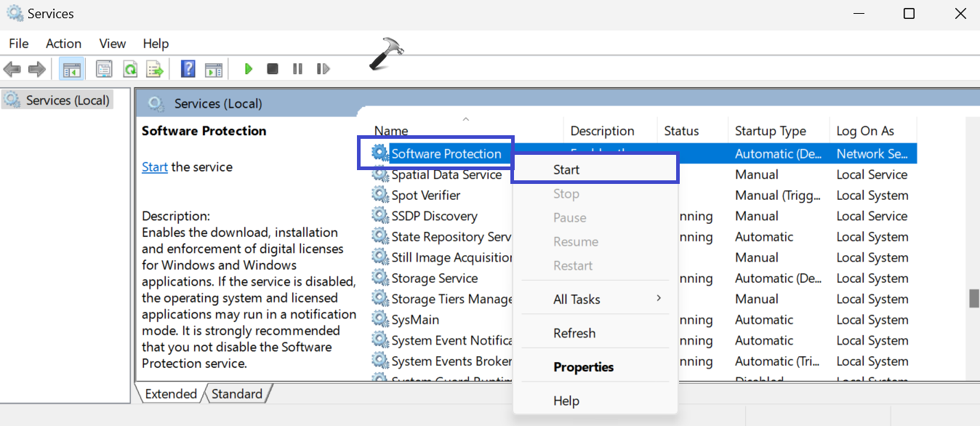The height and width of the screenshot is (426, 980).
Task: Click the Show/Hide Console Tree toolbar icon
Action: (71, 69)
